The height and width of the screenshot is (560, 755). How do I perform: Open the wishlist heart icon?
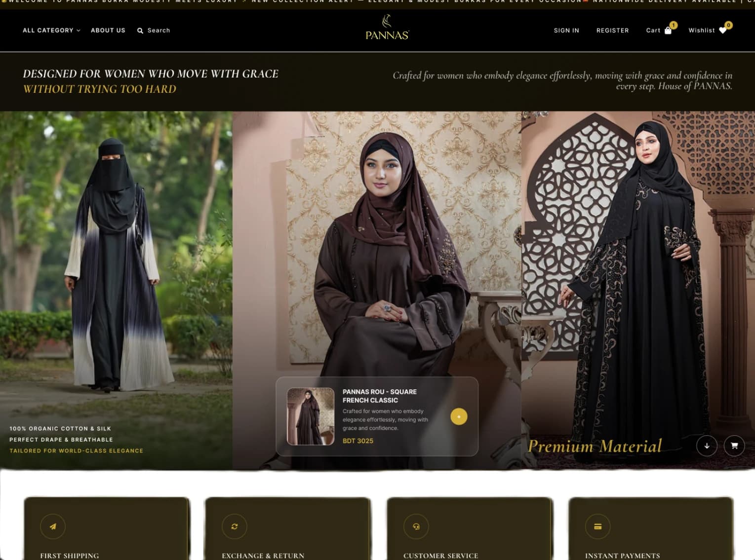click(x=723, y=31)
